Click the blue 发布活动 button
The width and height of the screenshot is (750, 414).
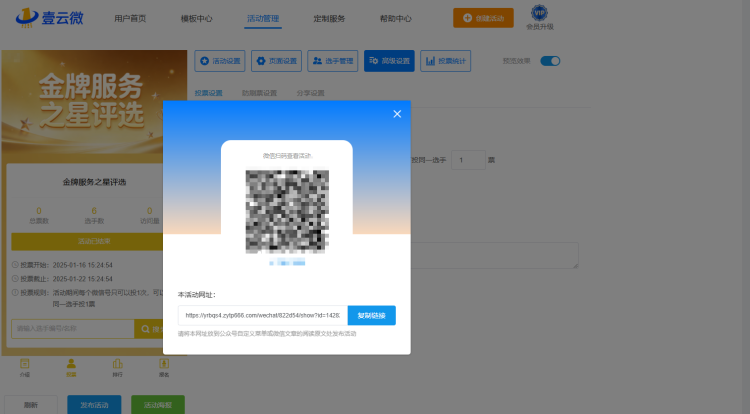point(94,404)
